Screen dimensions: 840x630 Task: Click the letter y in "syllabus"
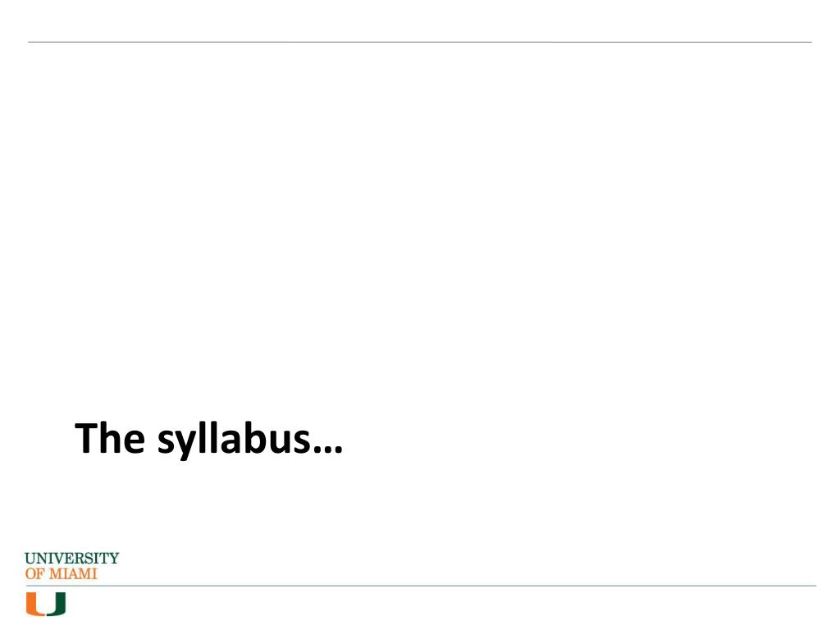click(x=185, y=444)
